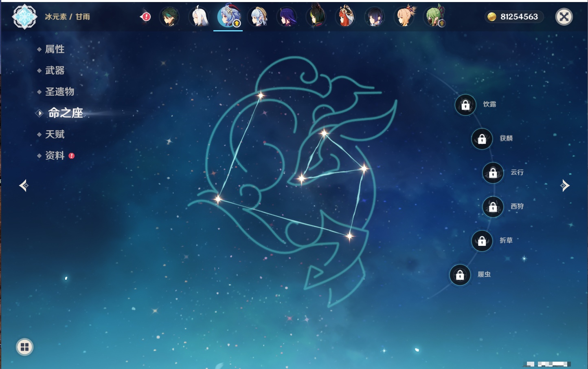Select the locked 履虫 constellation node

click(x=460, y=275)
